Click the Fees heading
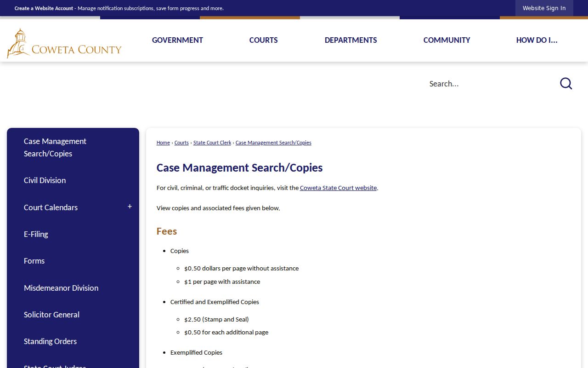This screenshot has width=588, height=368. pos(167,231)
